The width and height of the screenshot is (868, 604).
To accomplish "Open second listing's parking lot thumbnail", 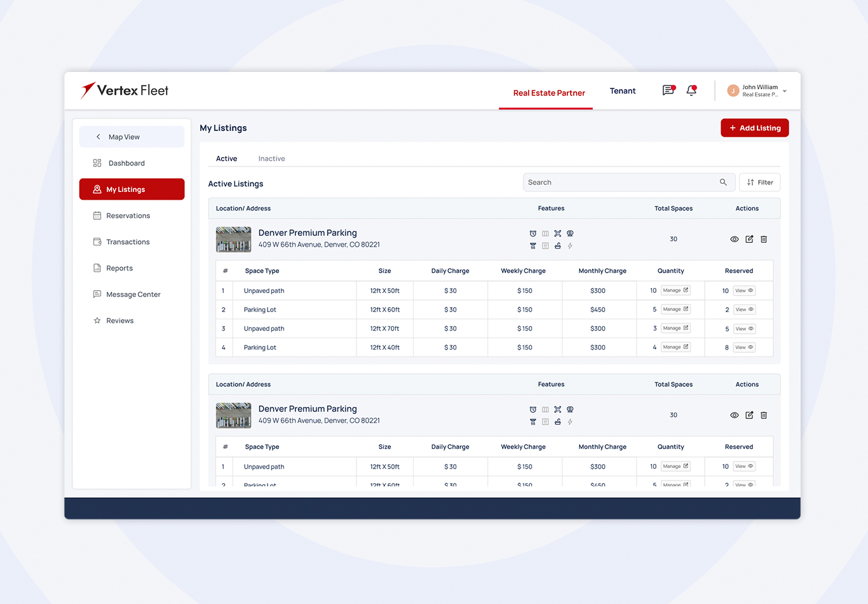I will tap(233, 415).
